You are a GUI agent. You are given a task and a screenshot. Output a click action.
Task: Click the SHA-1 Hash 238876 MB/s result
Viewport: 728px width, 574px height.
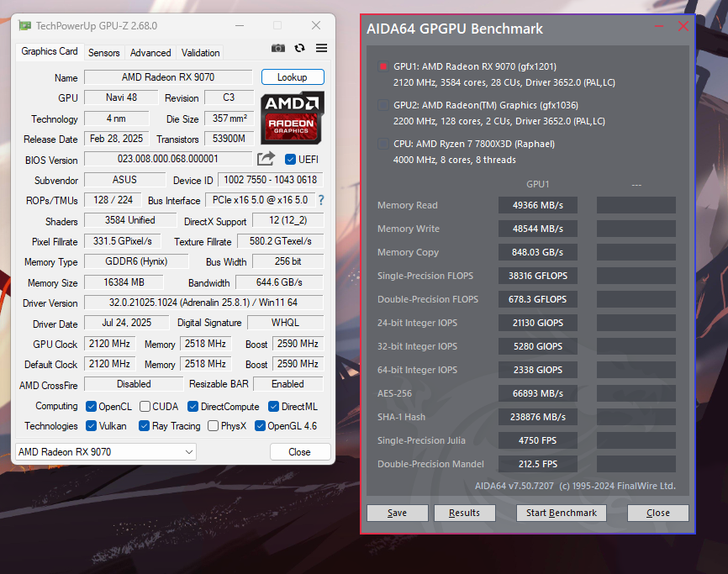[x=538, y=417]
